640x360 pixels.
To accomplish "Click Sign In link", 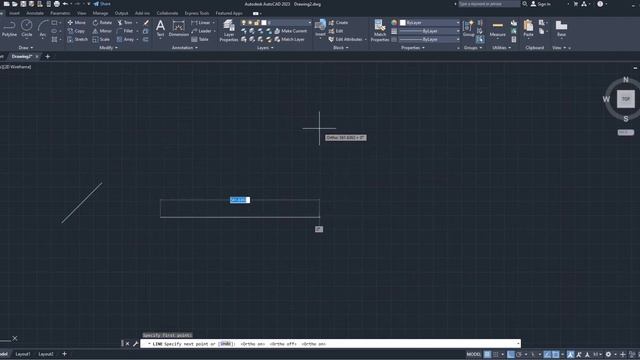I will click(540, 4).
